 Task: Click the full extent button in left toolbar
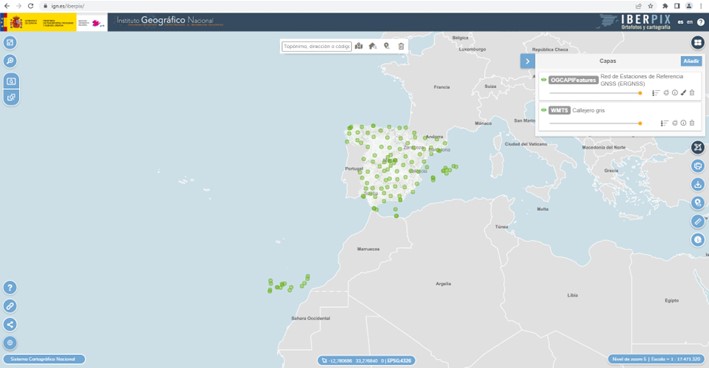(x=10, y=42)
